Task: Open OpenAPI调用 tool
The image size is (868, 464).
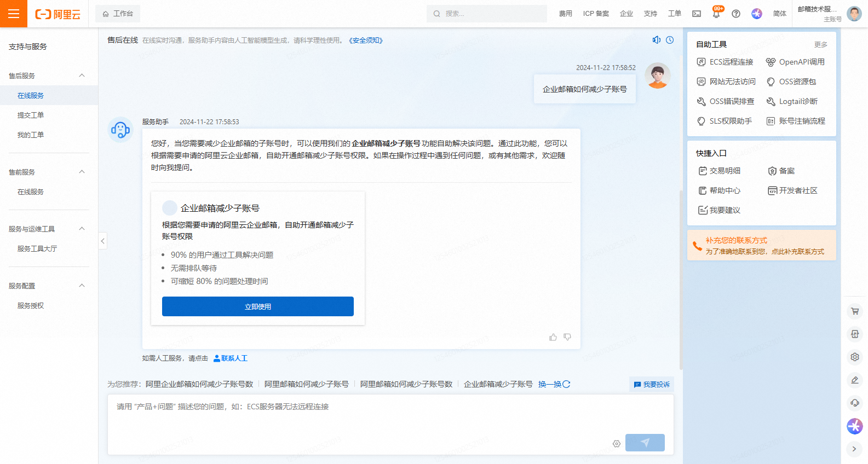Action: tap(795, 62)
